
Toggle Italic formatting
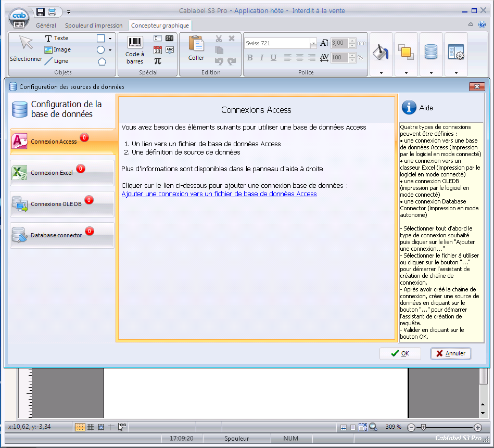point(261,57)
